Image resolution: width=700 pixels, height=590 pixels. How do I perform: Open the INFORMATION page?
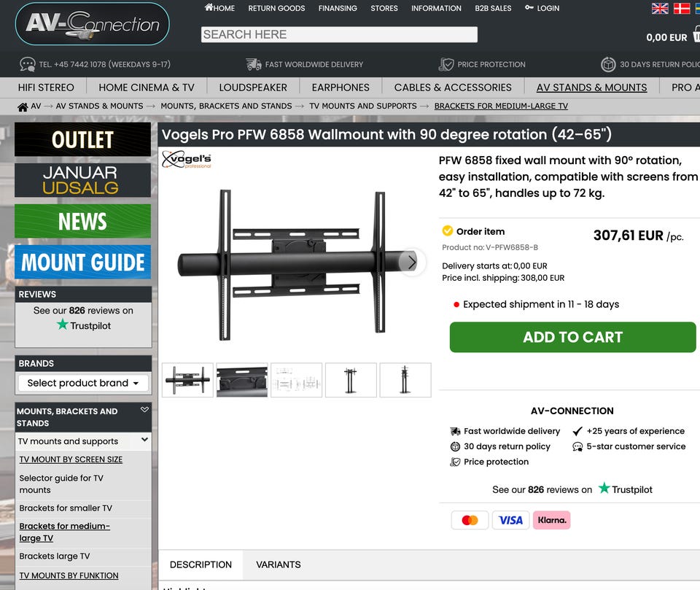[x=436, y=8]
